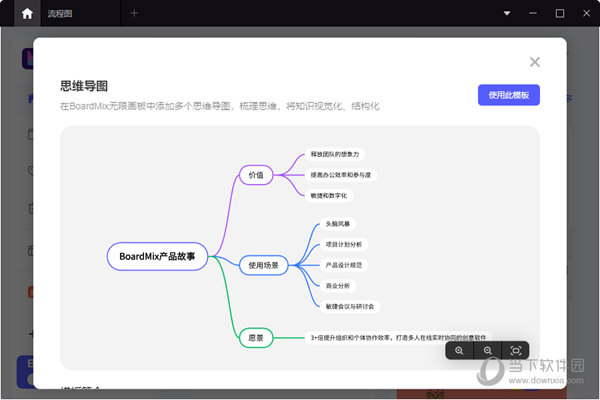Select the 价值 branch node
The height and width of the screenshot is (400, 600).
tap(256, 175)
